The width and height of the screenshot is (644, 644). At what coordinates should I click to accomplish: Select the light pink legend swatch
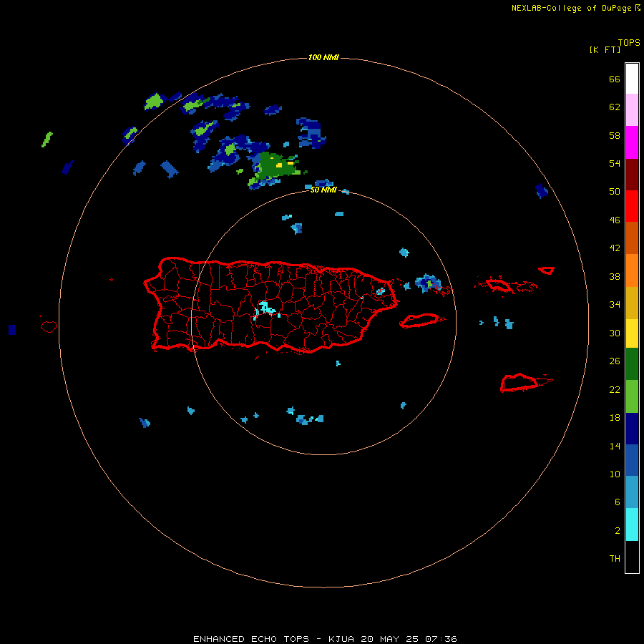[632, 109]
